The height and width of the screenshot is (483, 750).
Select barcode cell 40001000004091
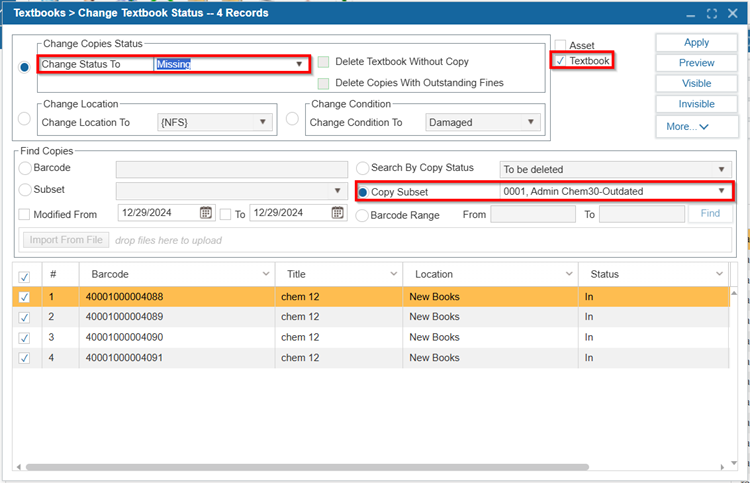pyautogui.click(x=177, y=358)
